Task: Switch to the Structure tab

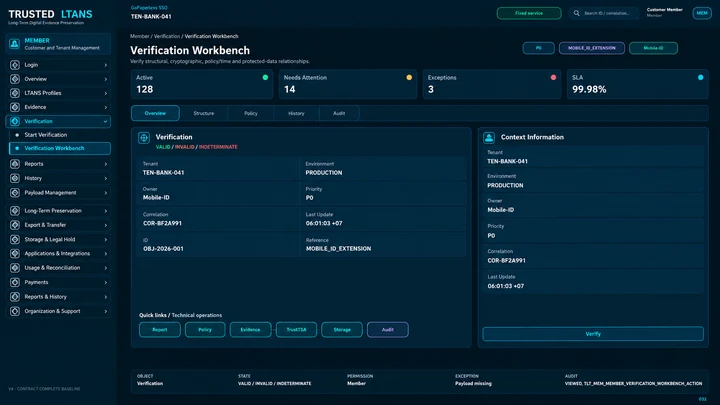Action: pyautogui.click(x=203, y=113)
